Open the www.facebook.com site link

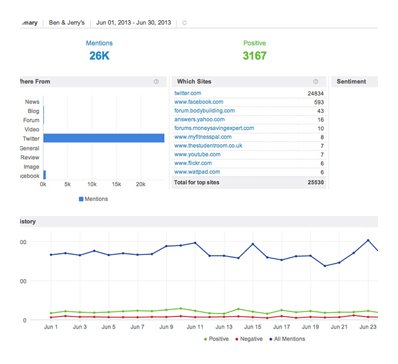coord(199,102)
